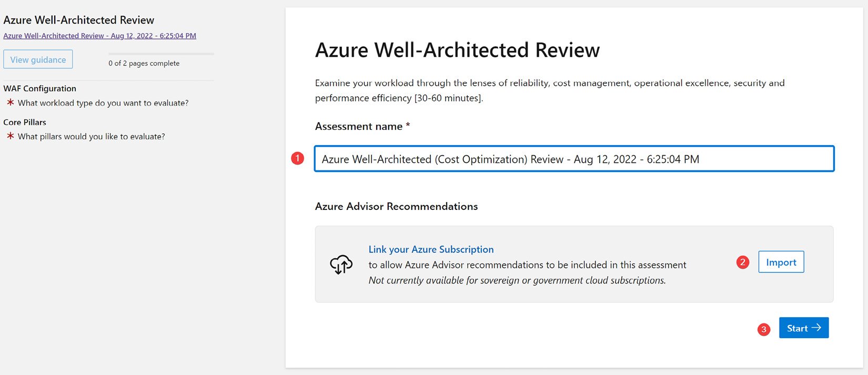
Task: Click the sidebar Azure Well-Architected Review title
Action: click(x=78, y=20)
